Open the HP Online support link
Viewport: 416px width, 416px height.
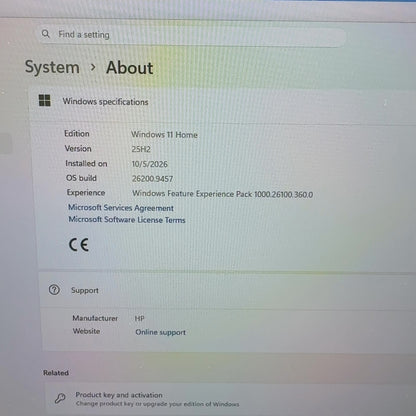tap(160, 332)
